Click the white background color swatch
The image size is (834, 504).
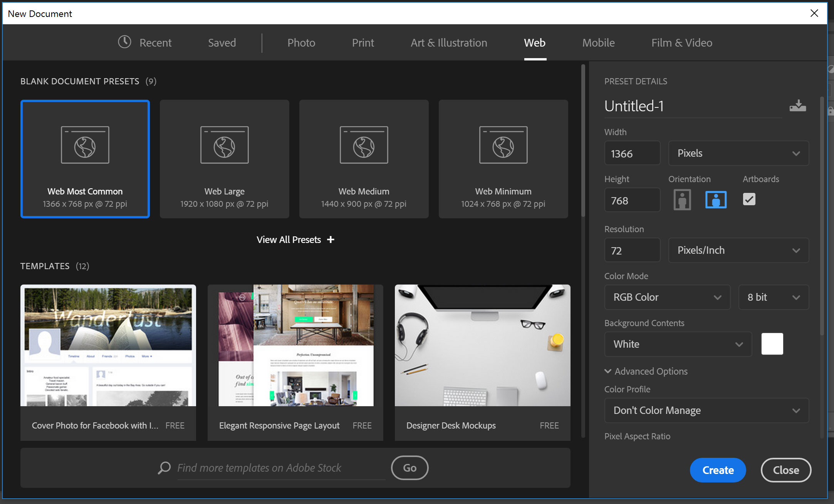772,344
